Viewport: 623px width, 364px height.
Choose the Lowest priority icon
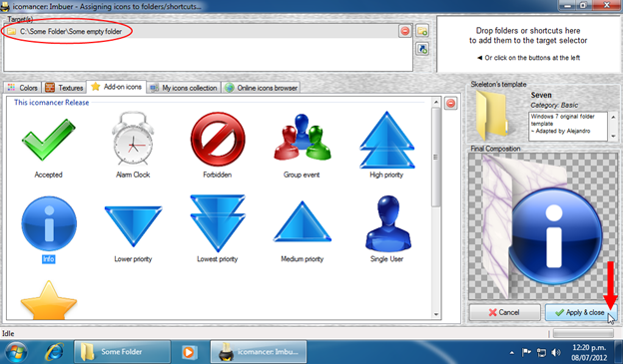tap(218, 223)
